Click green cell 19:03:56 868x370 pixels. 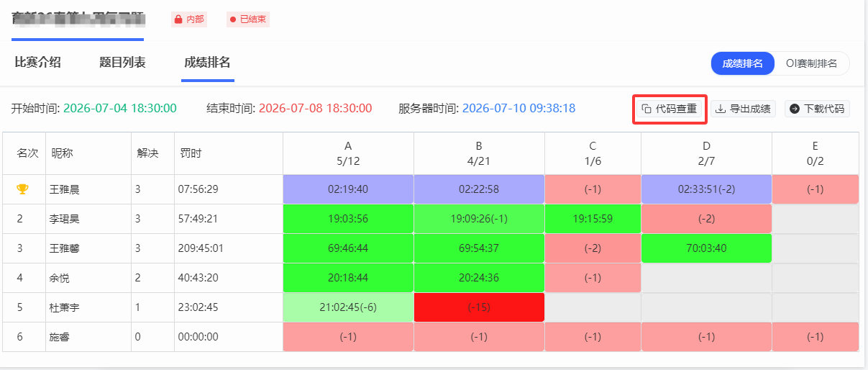[x=348, y=219]
